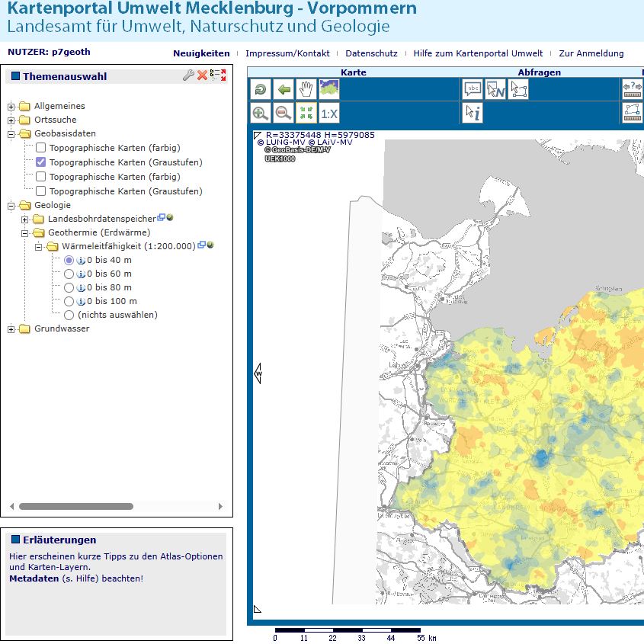Image resolution: width=644 pixels, height=644 pixels.
Task: Click the theme panel scrollbar left arrow
Action: 12,506
